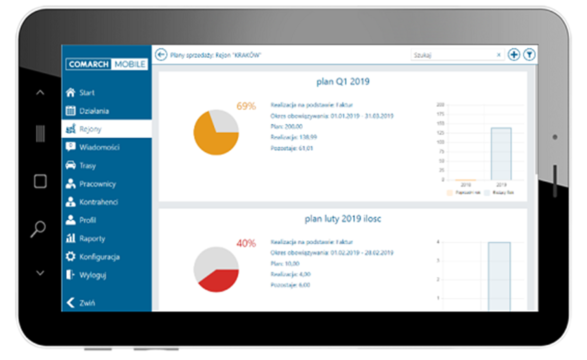Select the Trasy menu label
587x360 pixels.
tap(88, 166)
